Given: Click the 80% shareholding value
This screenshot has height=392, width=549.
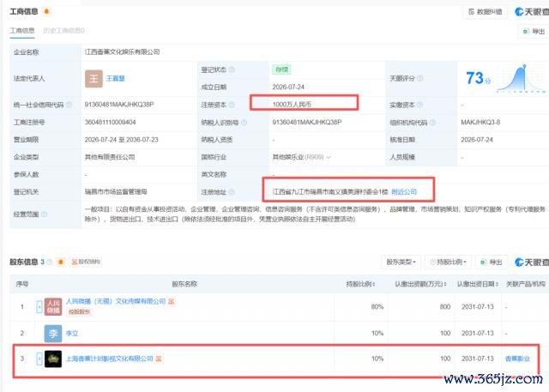Looking at the screenshot, I should point(377,306).
